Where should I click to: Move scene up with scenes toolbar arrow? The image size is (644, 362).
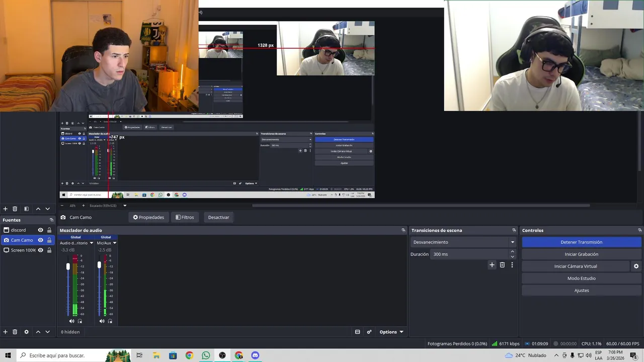(x=38, y=209)
